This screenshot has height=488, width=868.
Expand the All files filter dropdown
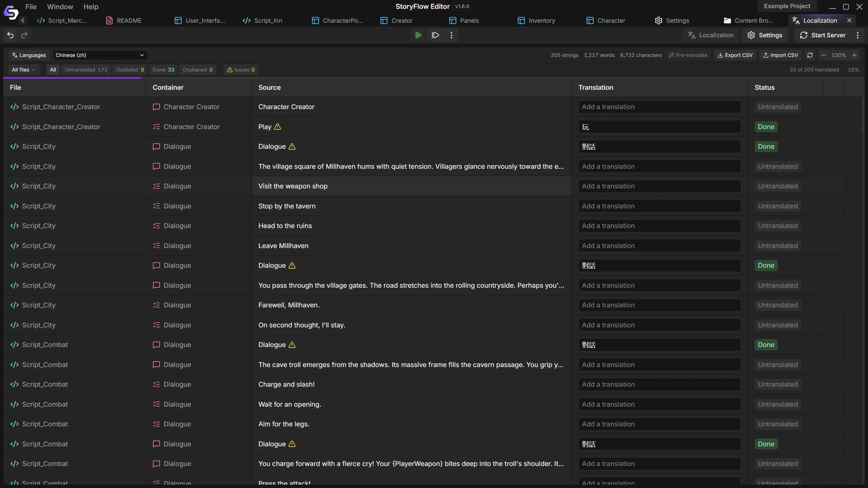click(x=23, y=70)
